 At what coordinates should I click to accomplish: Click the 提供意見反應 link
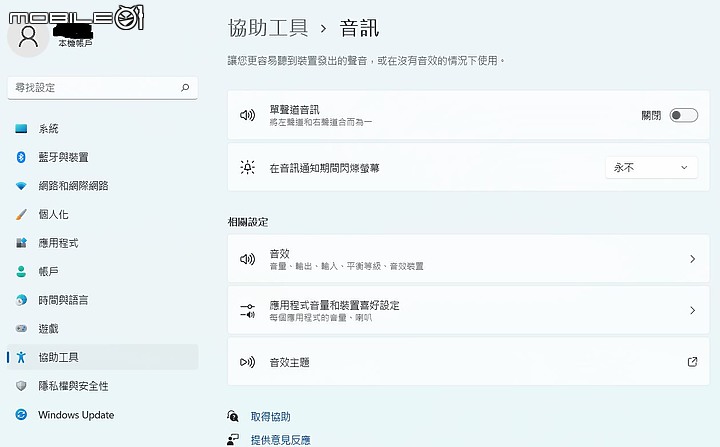[x=281, y=440]
